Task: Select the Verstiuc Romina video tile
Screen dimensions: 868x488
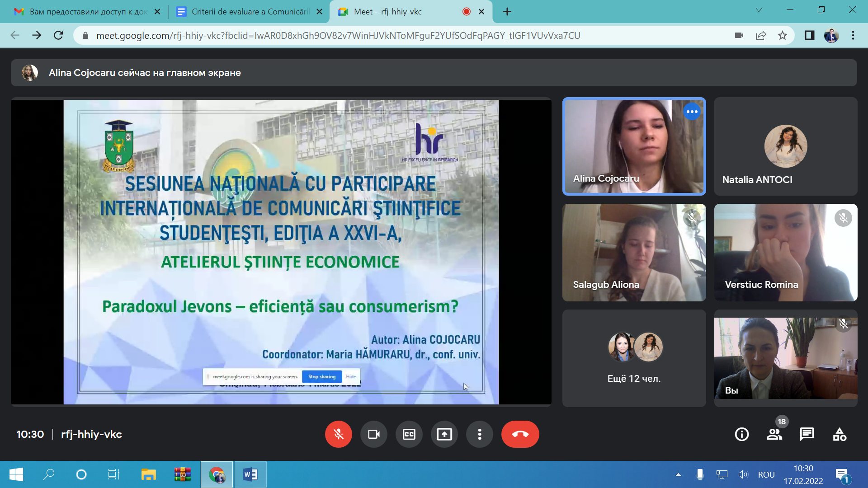Action: [785, 252]
